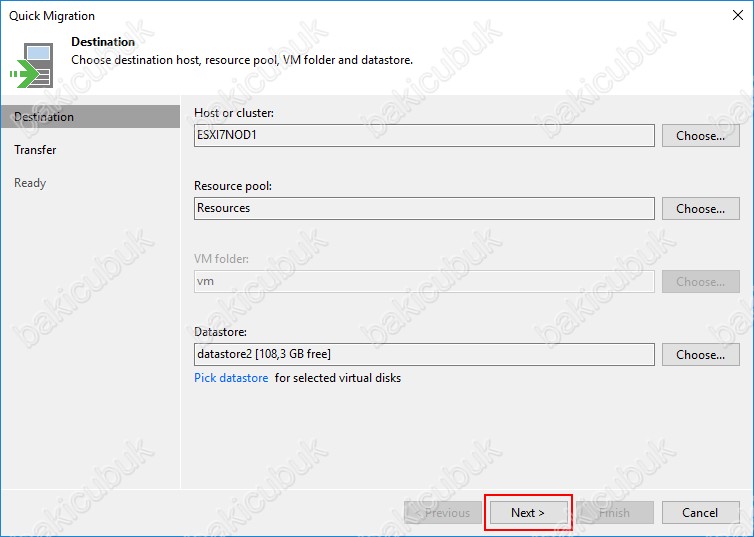Click the Quick Migration wizard server icon

tap(32, 65)
